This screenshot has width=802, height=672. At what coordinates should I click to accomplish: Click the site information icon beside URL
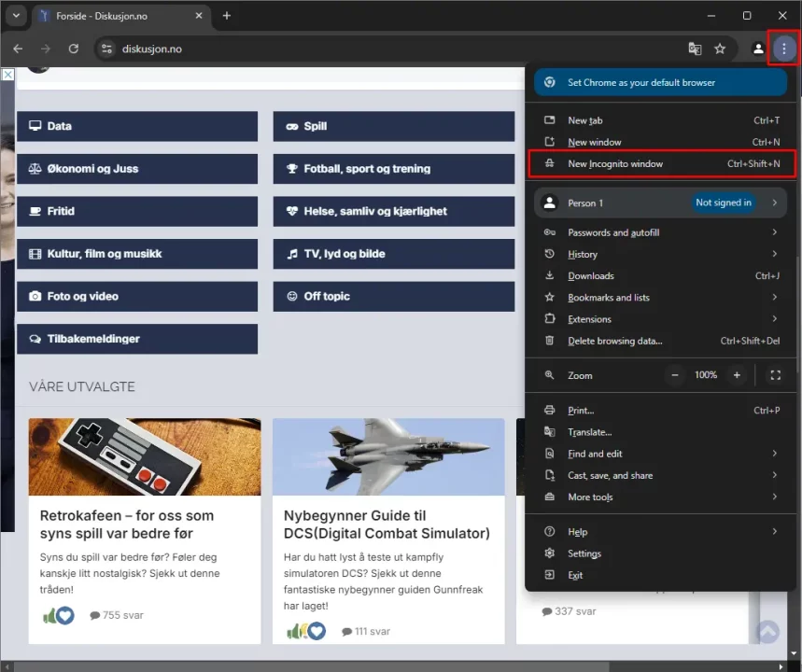[x=106, y=49]
